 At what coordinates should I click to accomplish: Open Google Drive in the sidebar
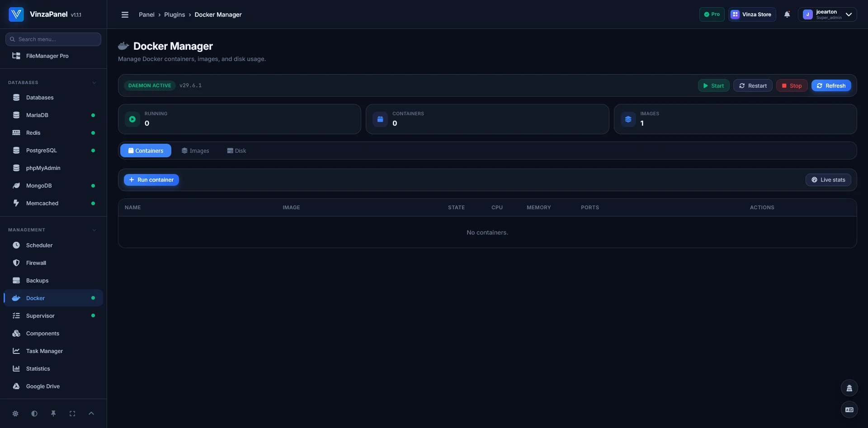[x=53, y=386]
